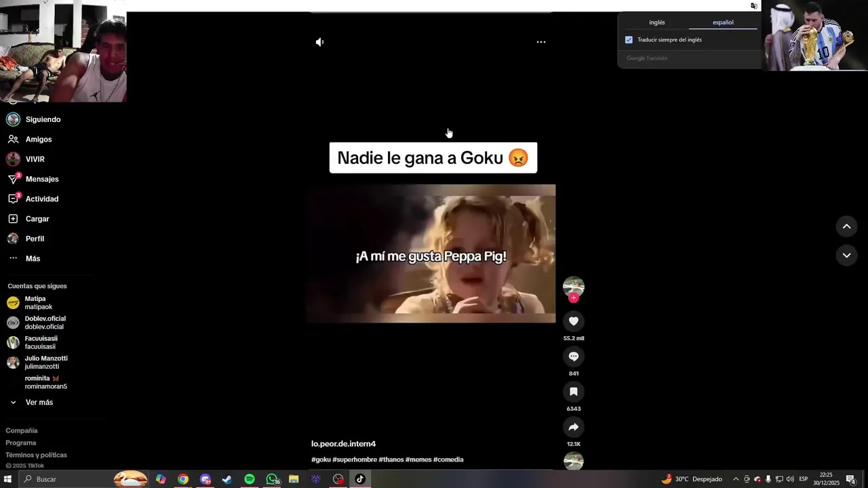Open clock showing 22:25
This screenshot has width=868, height=488.
click(826, 479)
